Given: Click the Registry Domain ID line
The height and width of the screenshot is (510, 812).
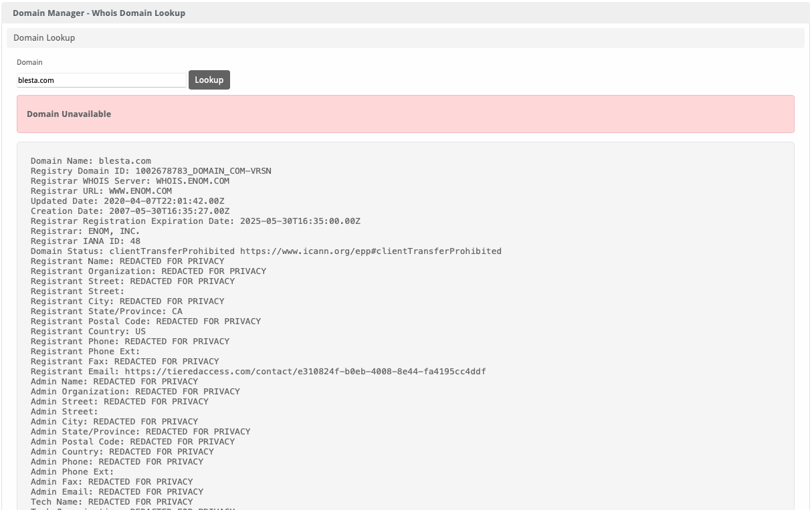Looking at the screenshot, I should (x=150, y=171).
